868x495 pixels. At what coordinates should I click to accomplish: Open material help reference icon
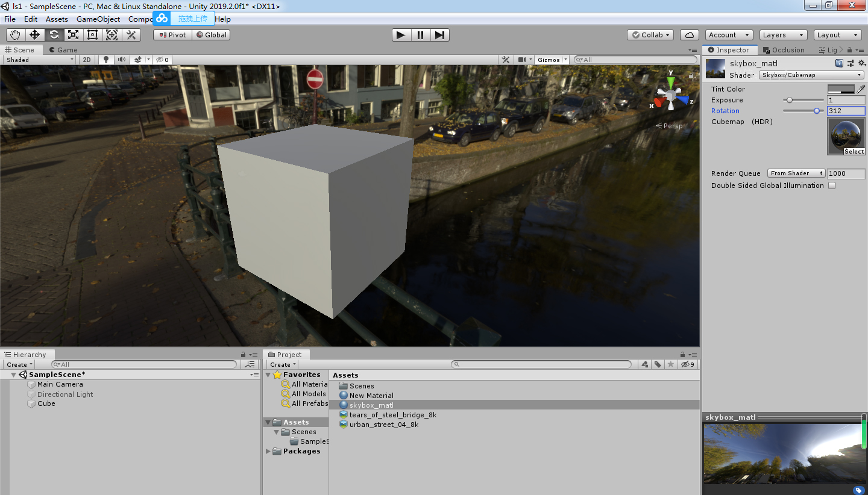point(839,63)
